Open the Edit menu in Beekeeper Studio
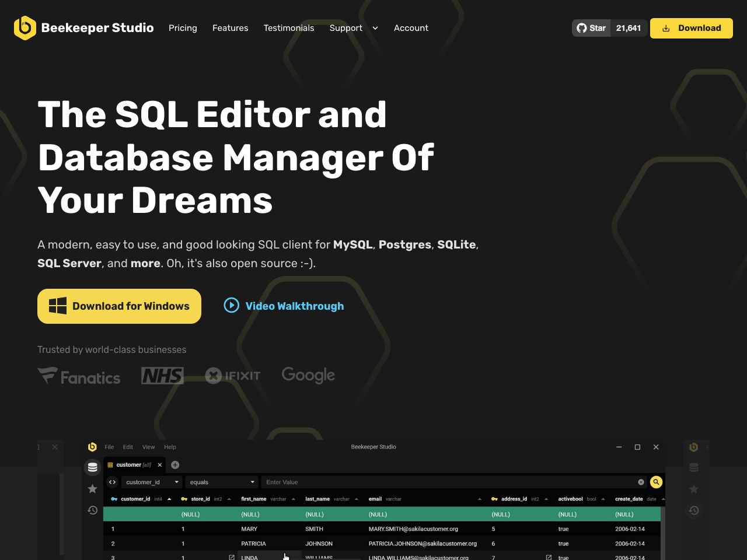This screenshot has height=560, width=747. point(128,447)
